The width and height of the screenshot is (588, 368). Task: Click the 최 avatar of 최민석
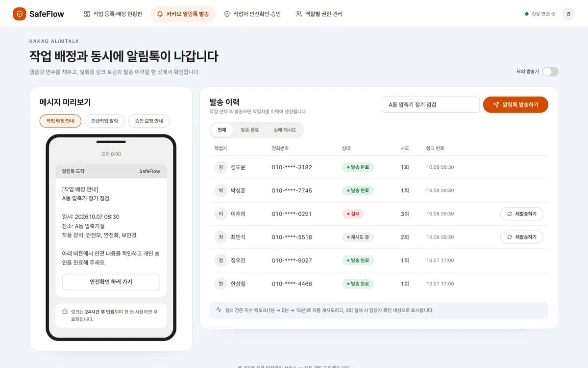(x=221, y=237)
